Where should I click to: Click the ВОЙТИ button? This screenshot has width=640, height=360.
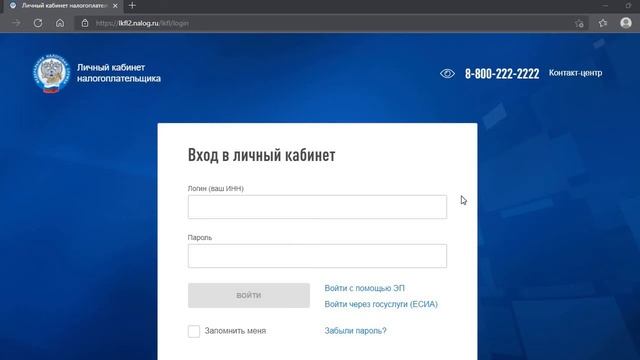[249, 296]
